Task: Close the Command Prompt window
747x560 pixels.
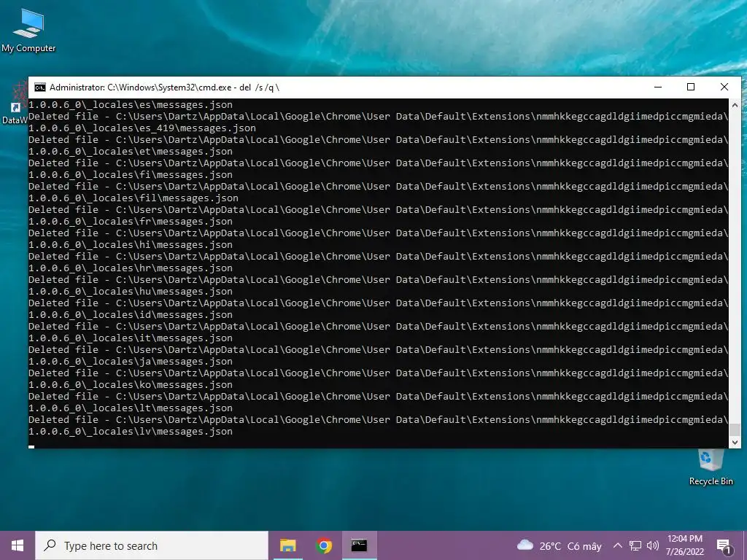Action: click(x=724, y=87)
